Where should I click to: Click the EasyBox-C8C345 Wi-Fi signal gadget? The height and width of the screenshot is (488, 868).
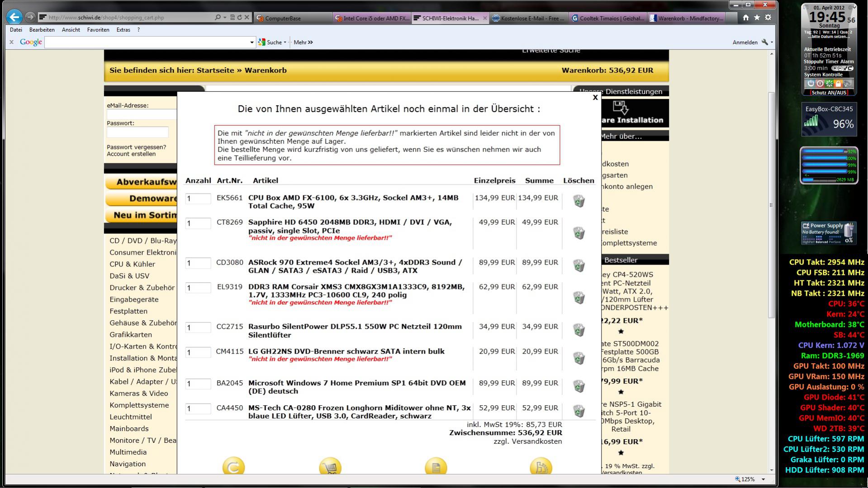pos(829,120)
